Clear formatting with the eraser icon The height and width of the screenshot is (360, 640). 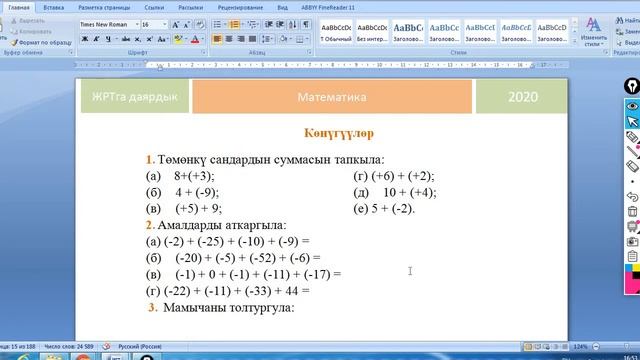(x=200, y=24)
